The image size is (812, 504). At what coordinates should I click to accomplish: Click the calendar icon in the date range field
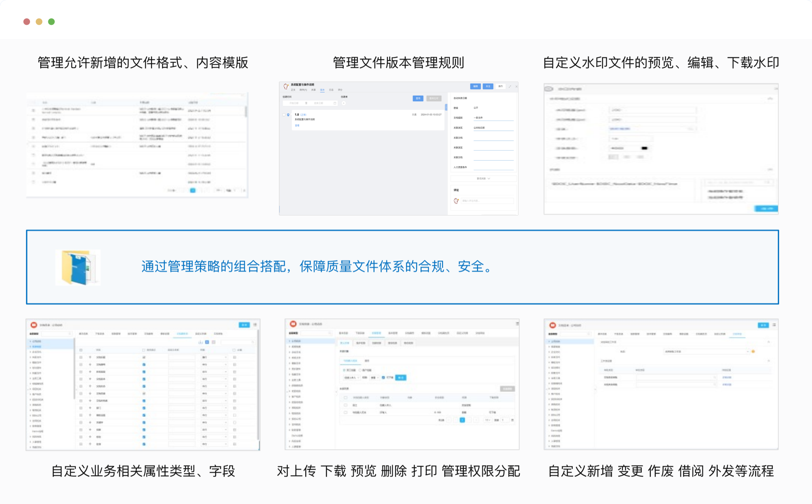(x=335, y=103)
